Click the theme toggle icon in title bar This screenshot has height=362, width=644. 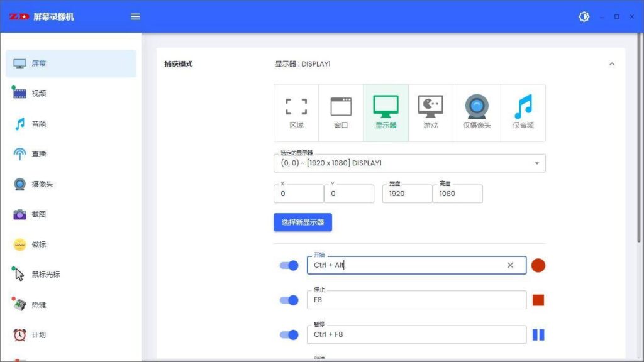point(584,16)
